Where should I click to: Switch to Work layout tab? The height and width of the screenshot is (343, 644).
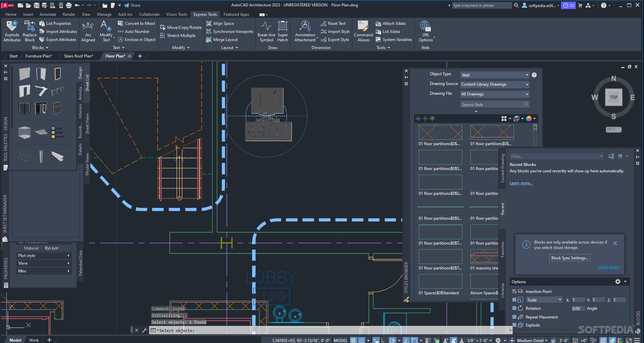click(34, 340)
